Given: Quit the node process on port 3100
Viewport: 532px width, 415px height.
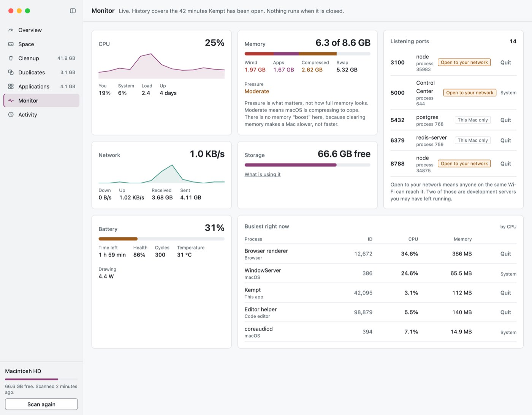Looking at the screenshot, I should 505,63.
